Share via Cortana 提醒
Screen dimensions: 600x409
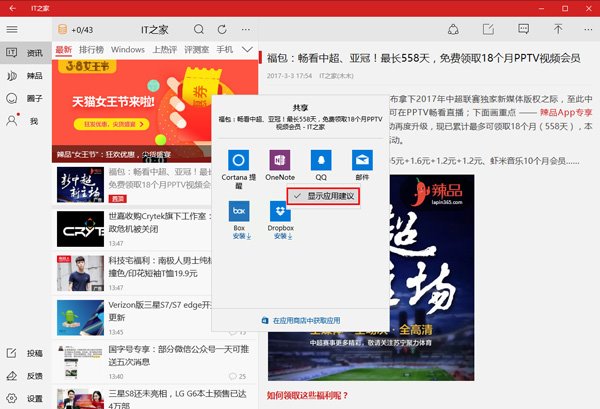[x=238, y=169]
